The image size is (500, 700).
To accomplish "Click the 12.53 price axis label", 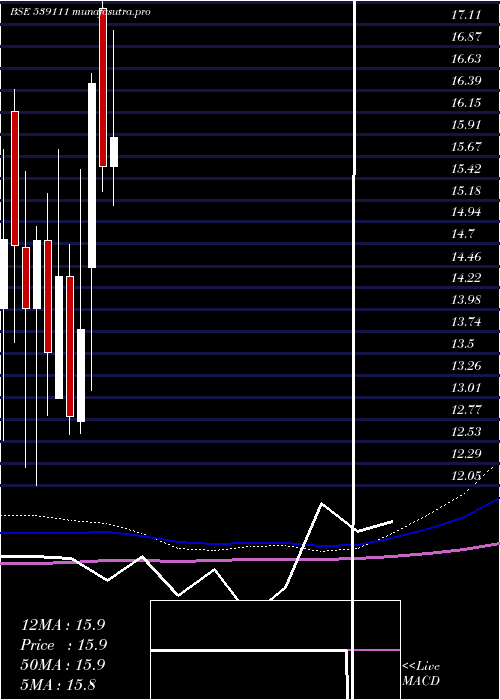I will pos(466,432).
